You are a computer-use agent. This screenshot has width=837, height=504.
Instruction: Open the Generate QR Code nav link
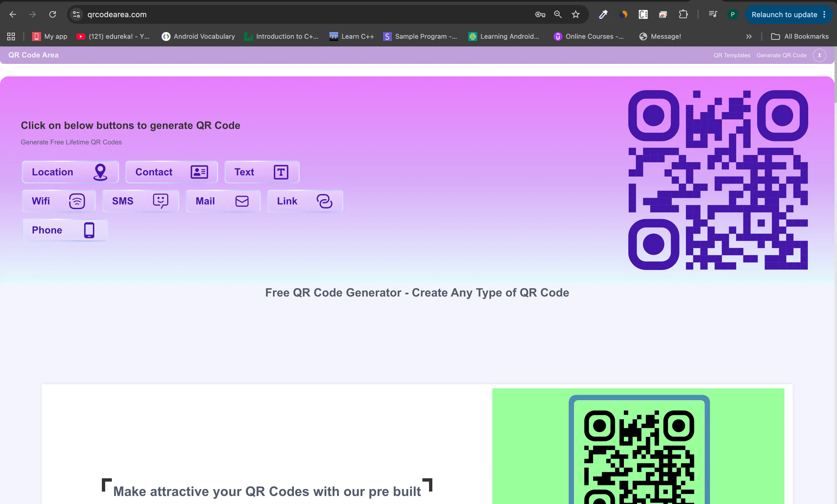point(781,55)
